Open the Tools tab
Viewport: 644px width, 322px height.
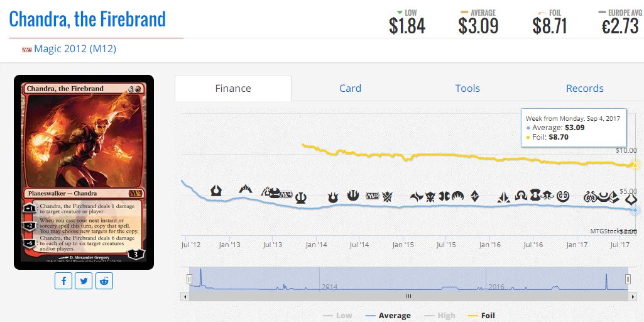pyautogui.click(x=467, y=88)
